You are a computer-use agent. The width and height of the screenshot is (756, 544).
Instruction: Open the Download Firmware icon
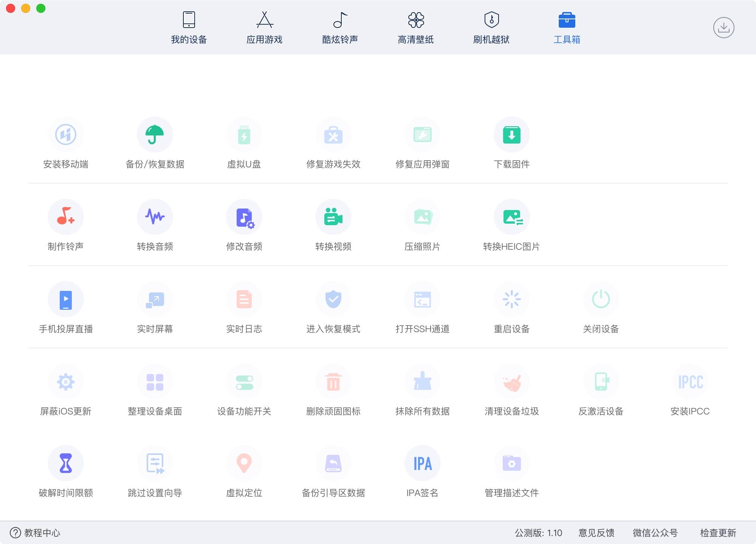(x=511, y=135)
